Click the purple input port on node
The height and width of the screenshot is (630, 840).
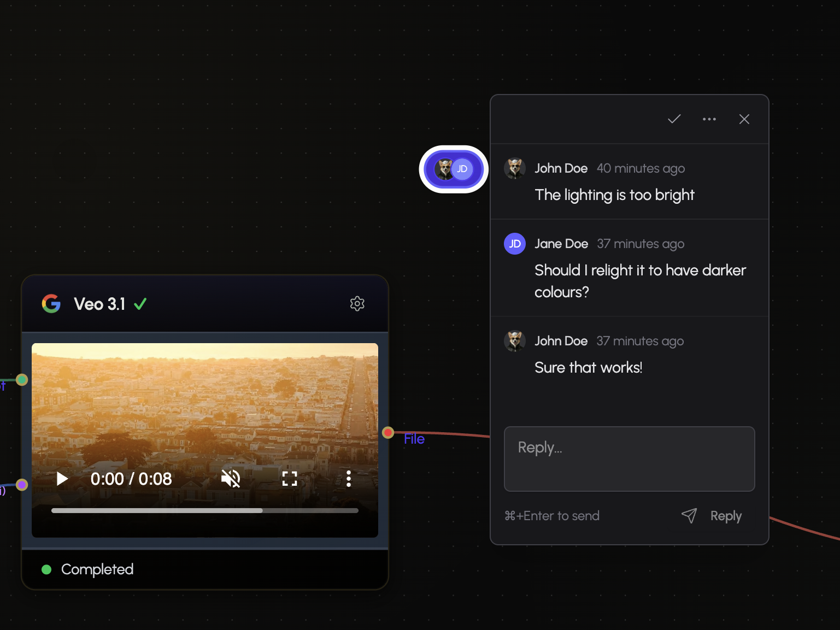point(22,485)
